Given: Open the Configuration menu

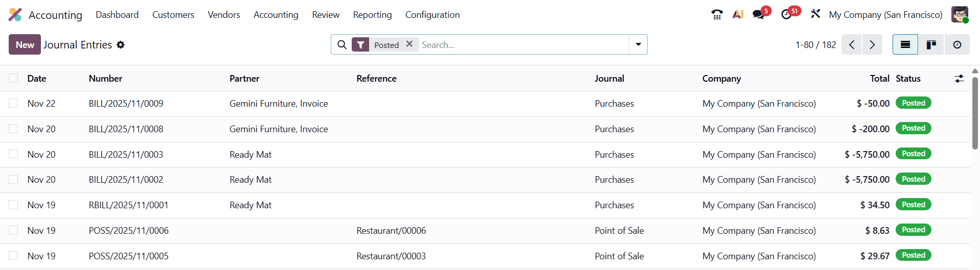Looking at the screenshot, I should [x=432, y=15].
